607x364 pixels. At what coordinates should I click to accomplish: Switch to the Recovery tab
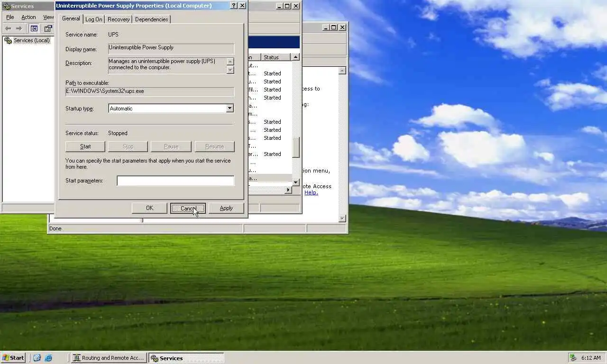[119, 19]
